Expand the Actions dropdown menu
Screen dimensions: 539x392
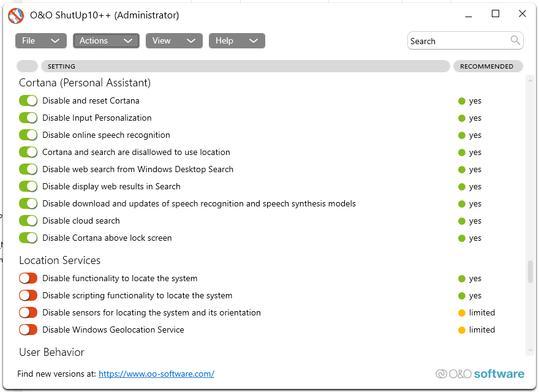[106, 41]
